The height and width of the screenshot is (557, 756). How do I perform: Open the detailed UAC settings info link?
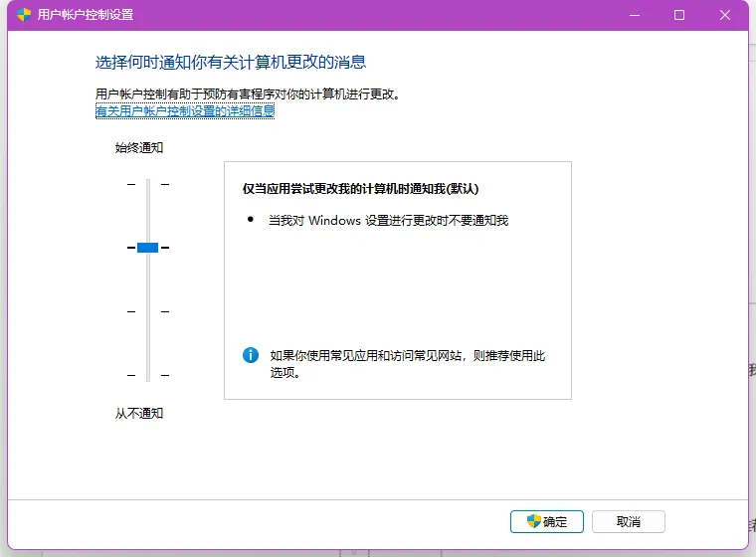tap(185, 111)
